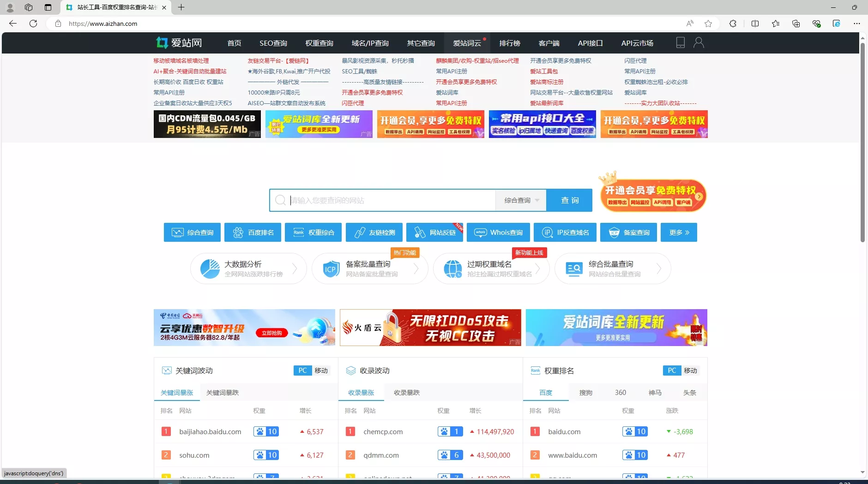The width and height of the screenshot is (868, 484).
Task: Select 360 tab in 权重排名
Action: click(x=621, y=393)
